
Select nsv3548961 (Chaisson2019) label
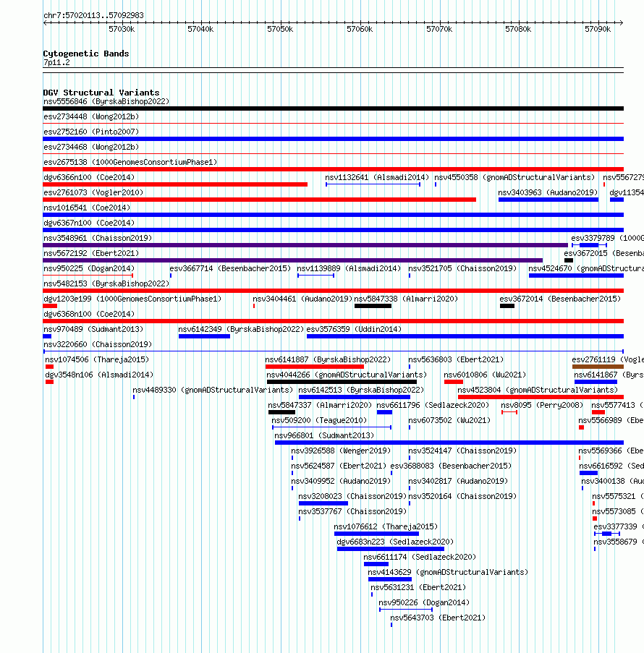pyautogui.click(x=98, y=238)
